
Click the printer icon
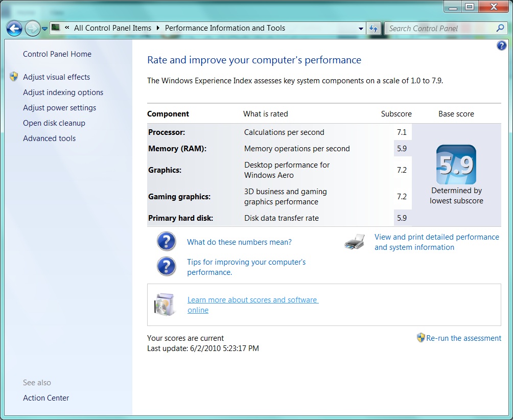(x=355, y=242)
